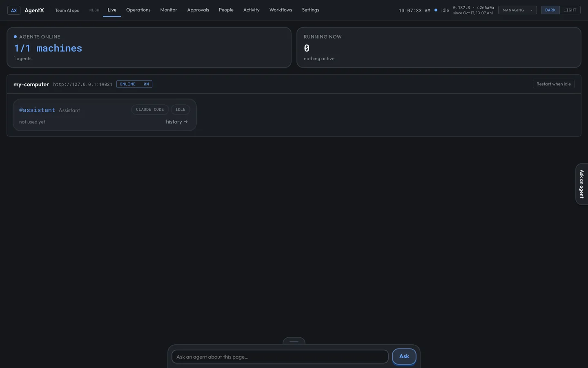Click the machine URL http://127.0.0.1:19021
The width and height of the screenshot is (588, 368).
[x=82, y=84]
